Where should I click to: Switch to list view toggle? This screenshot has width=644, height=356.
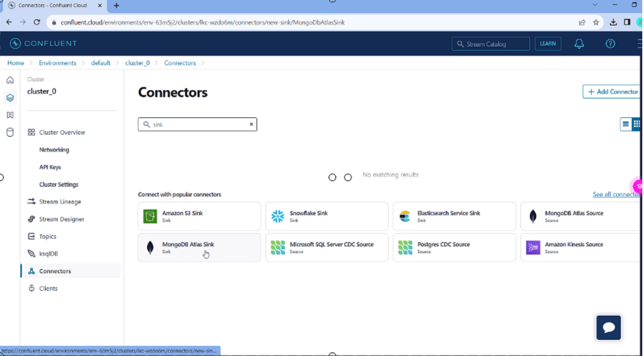tap(626, 124)
